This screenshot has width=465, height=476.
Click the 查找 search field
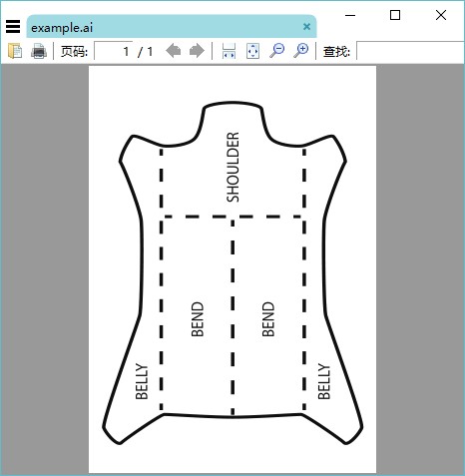(x=410, y=51)
